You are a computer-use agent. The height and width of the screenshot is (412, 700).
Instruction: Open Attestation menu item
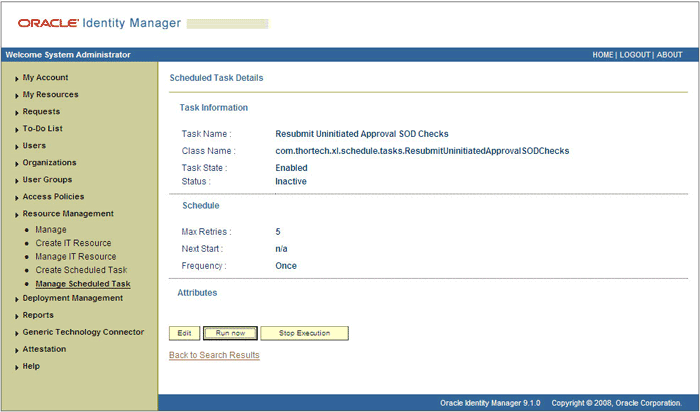(x=44, y=349)
